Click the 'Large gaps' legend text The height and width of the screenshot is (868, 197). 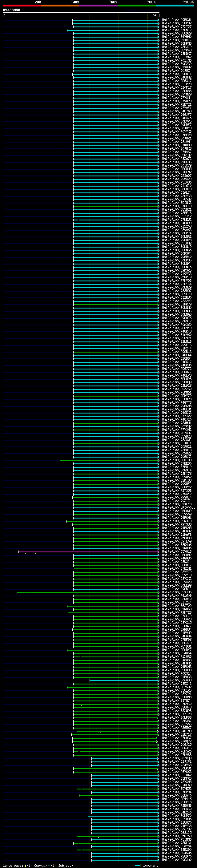tap(13, 866)
